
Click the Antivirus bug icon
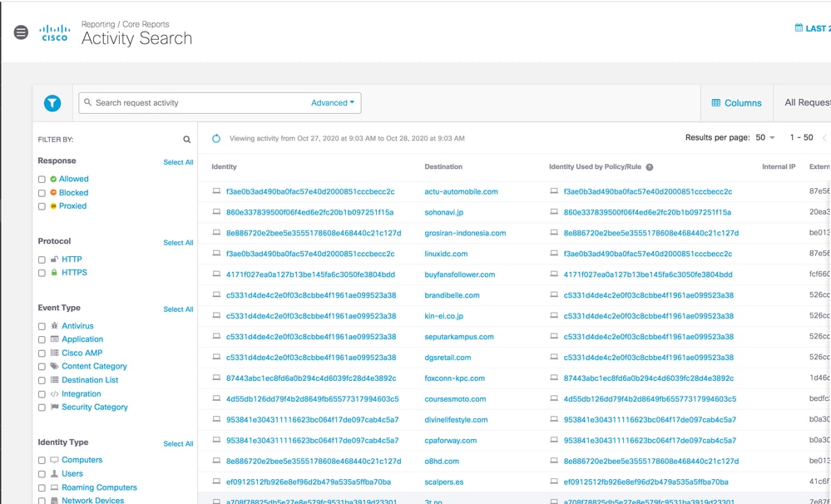pyautogui.click(x=54, y=325)
